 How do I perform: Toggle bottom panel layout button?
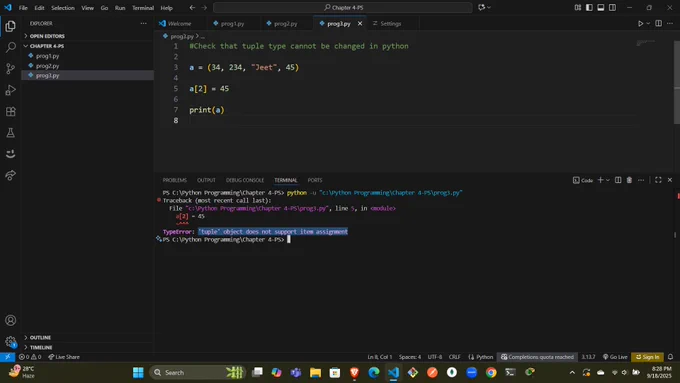[601, 7]
